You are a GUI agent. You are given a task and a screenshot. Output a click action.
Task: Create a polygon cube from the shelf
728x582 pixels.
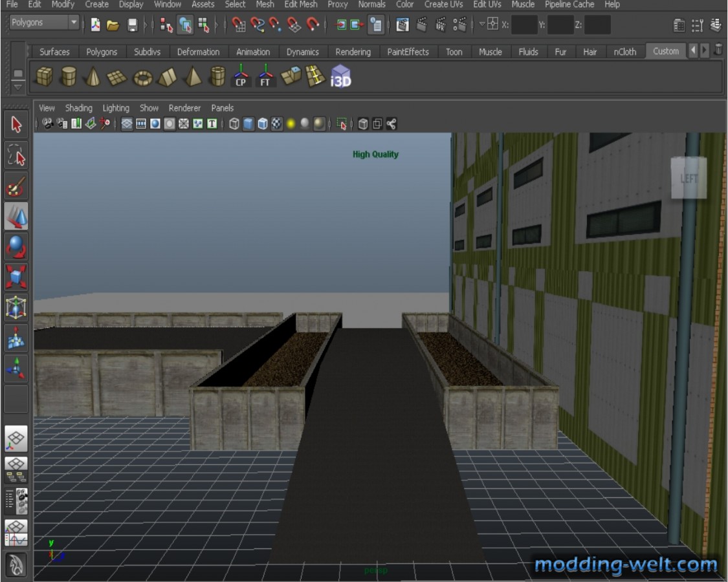coord(45,76)
